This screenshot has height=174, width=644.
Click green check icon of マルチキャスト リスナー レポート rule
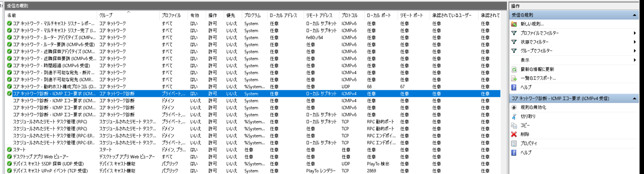click(x=9, y=23)
